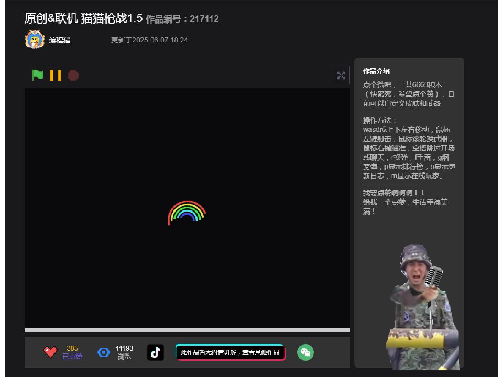The width and height of the screenshot is (503, 377).
Task: Click the rainbow sprite on stage
Action: (x=187, y=213)
